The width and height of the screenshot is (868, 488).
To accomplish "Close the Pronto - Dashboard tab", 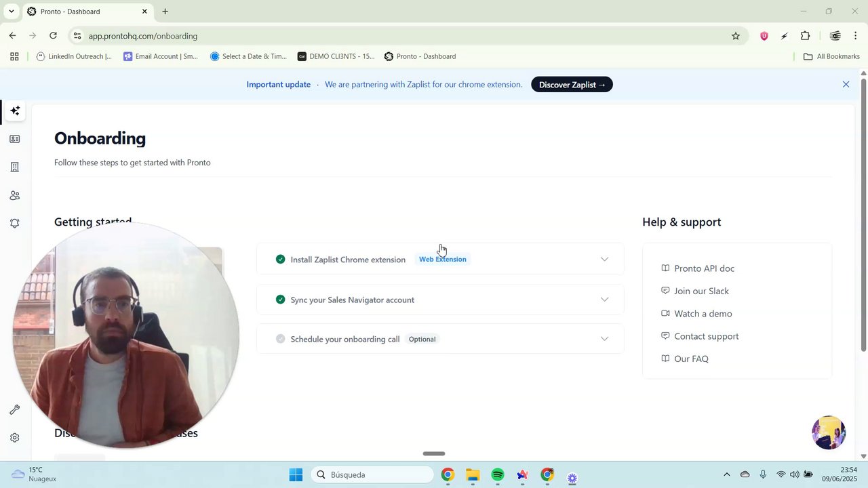I will [144, 12].
